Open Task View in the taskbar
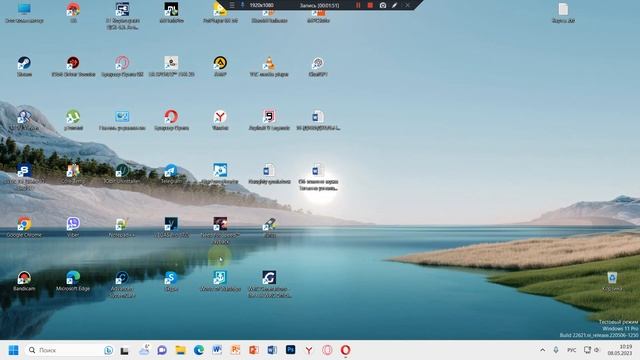Viewport: 640px width, 360px height. click(x=124, y=350)
